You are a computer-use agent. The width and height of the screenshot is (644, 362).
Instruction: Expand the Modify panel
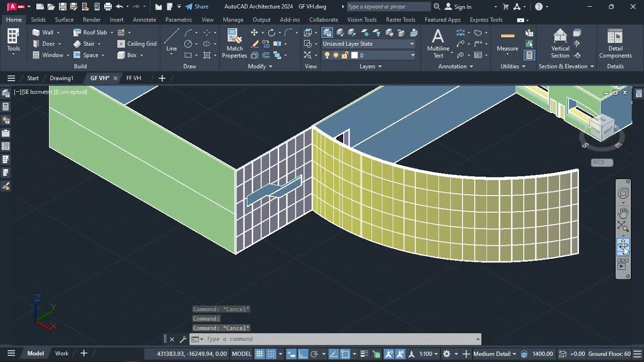tap(260, 66)
